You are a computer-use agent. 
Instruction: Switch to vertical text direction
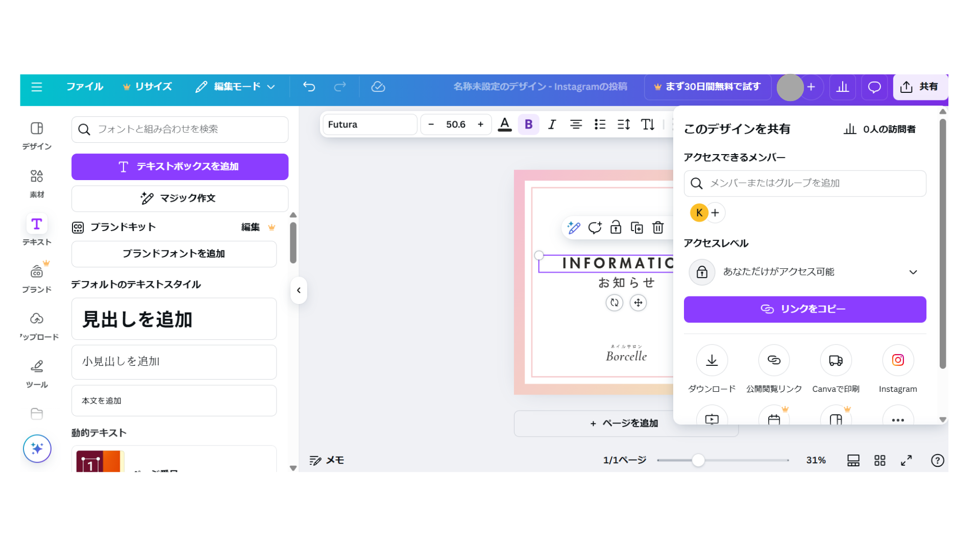(x=648, y=124)
